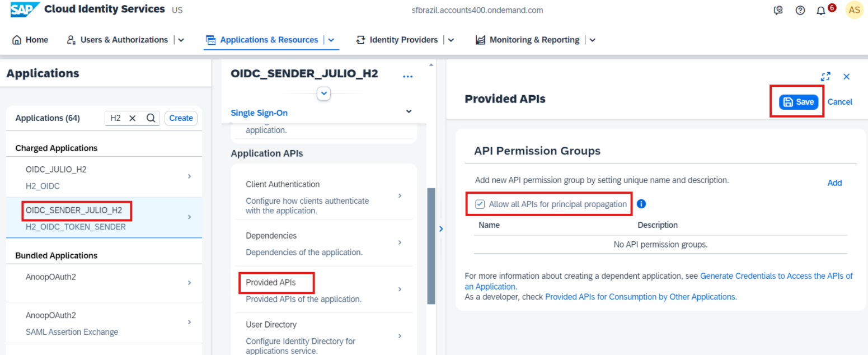Screen dimensions: 868x355
Task: Click the SAP logo
Action: tap(25, 10)
